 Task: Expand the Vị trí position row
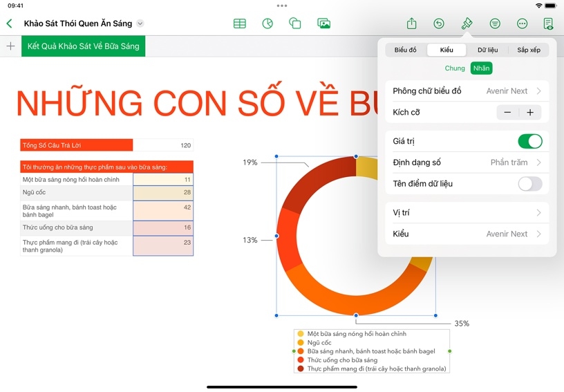467,212
